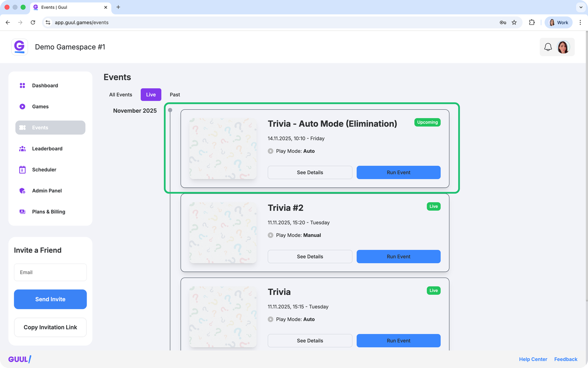Screen dimensions: 588x368
Task: Click the Send Invite button
Action: (x=50, y=299)
